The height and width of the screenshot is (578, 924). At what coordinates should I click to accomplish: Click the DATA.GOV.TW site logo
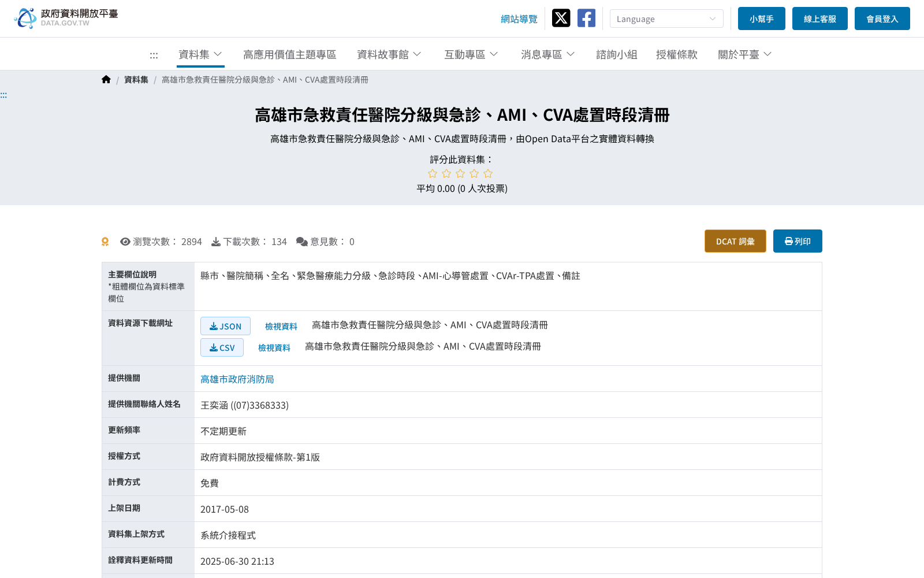pos(66,18)
